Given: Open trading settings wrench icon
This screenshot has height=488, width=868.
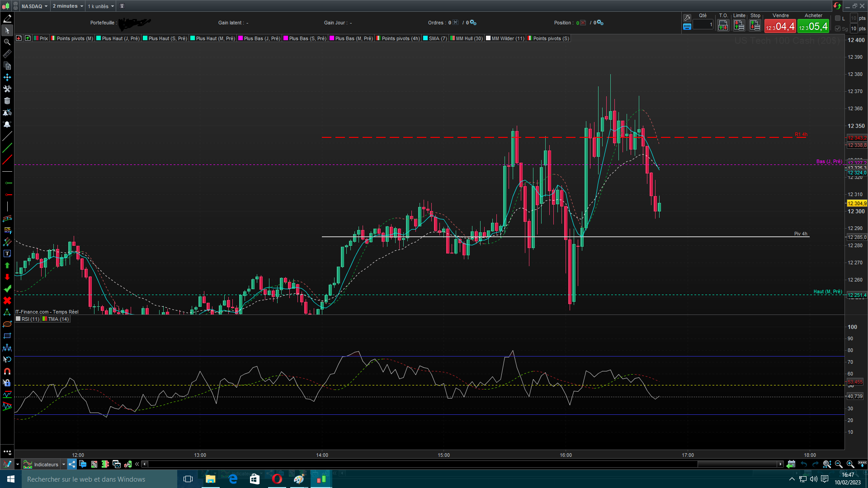Looking at the screenshot, I should [x=687, y=18].
